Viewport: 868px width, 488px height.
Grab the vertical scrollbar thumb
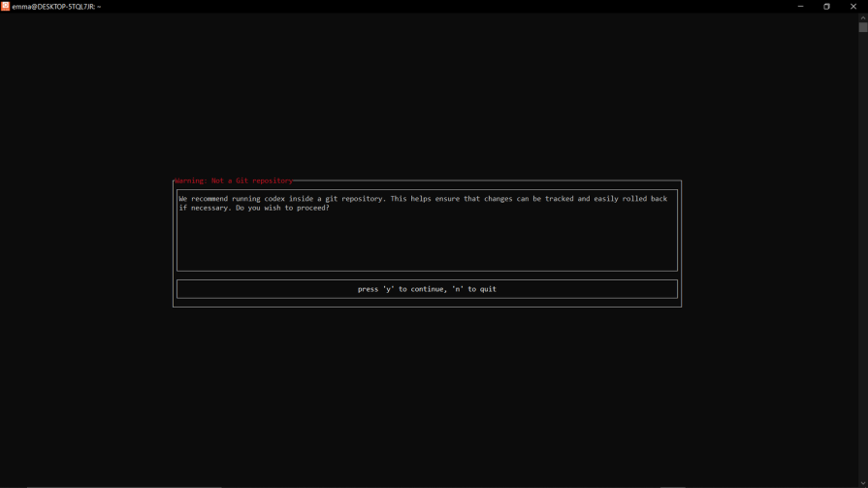point(863,27)
